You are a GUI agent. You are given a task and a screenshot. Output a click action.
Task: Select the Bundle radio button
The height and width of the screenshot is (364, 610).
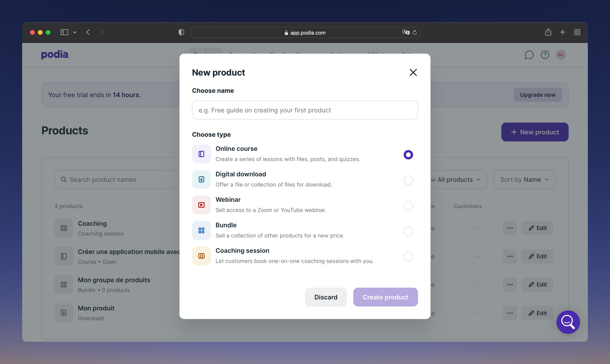point(408,231)
